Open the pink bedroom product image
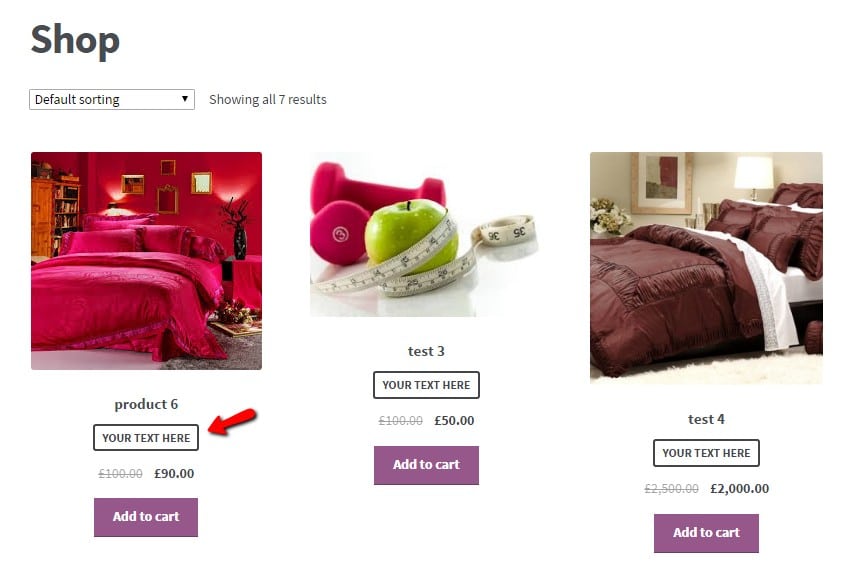The height and width of the screenshot is (581, 854). click(147, 261)
